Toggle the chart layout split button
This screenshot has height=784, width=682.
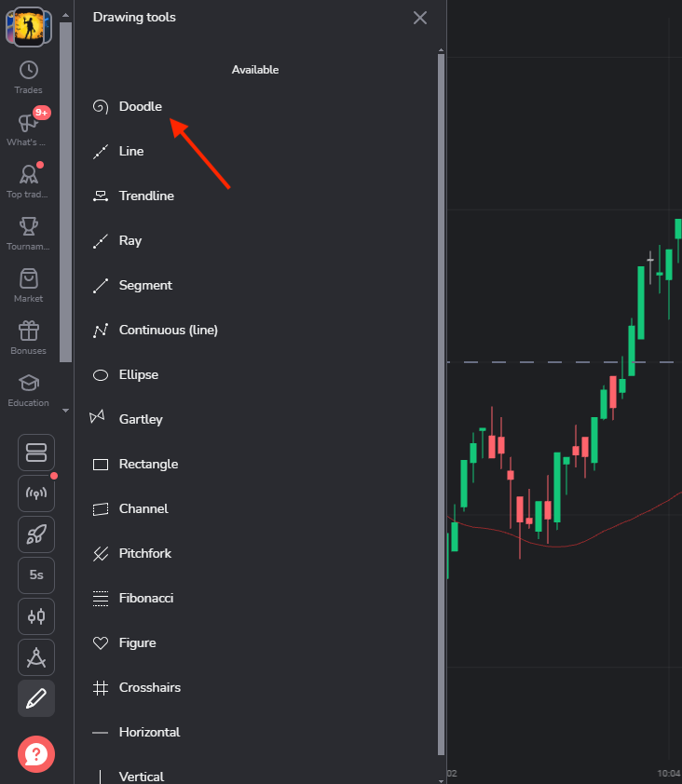(36, 453)
